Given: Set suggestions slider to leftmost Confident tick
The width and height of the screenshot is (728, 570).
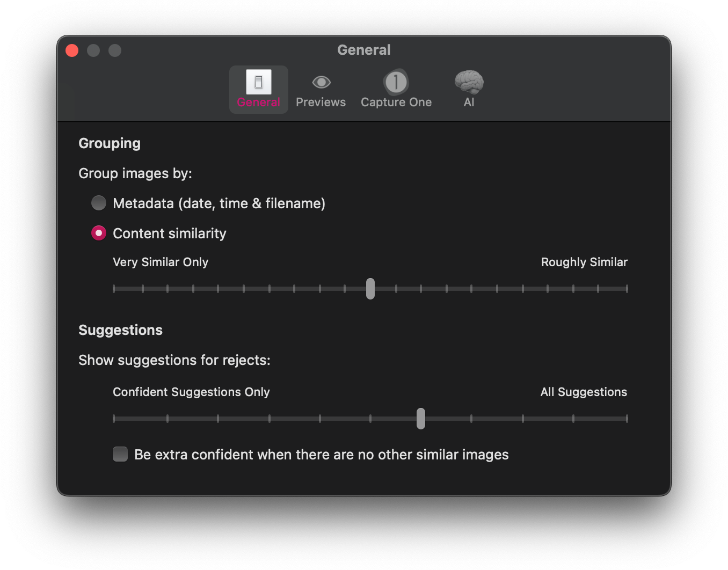Looking at the screenshot, I should click(114, 419).
